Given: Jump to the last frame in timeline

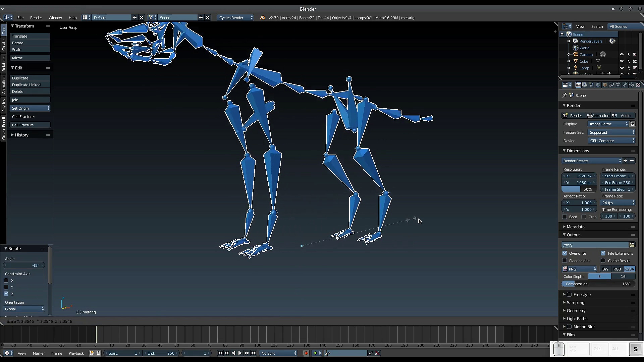Looking at the screenshot, I should (x=254, y=353).
